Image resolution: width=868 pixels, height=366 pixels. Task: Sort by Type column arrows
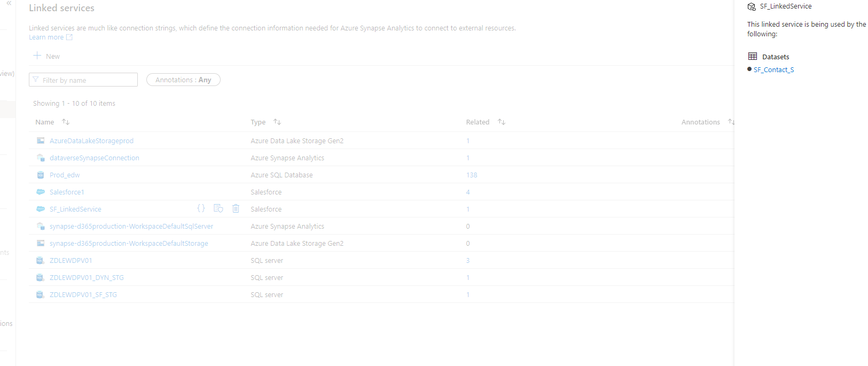(277, 122)
